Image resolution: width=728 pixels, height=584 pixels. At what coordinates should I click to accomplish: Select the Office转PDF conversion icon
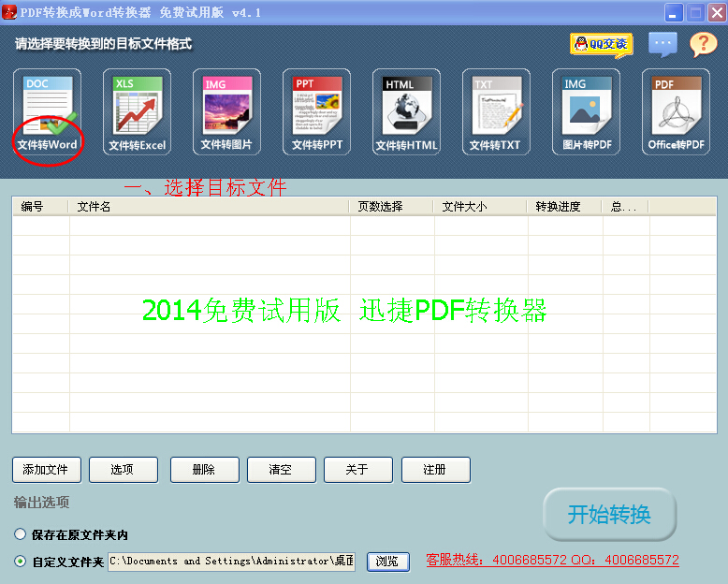click(x=676, y=112)
